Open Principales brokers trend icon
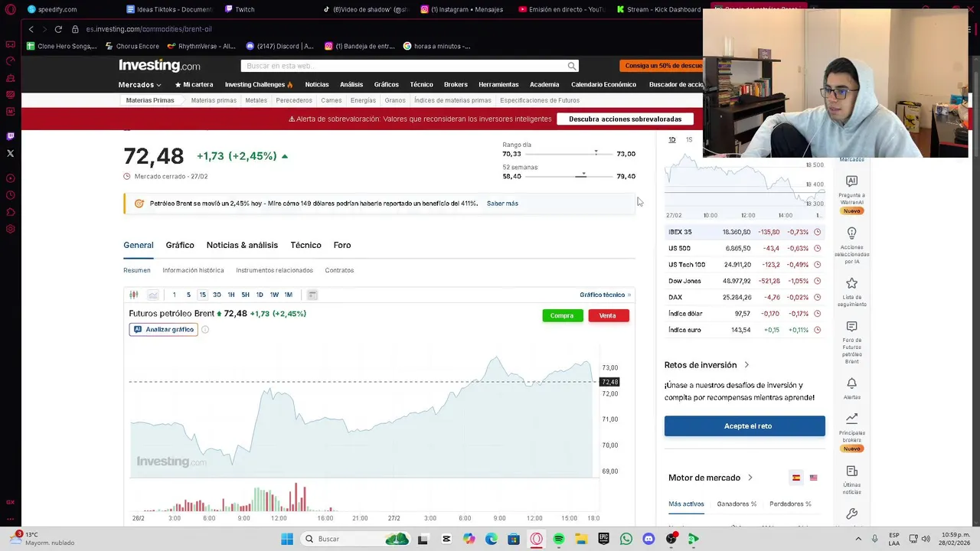The image size is (980, 551). point(851,419)
